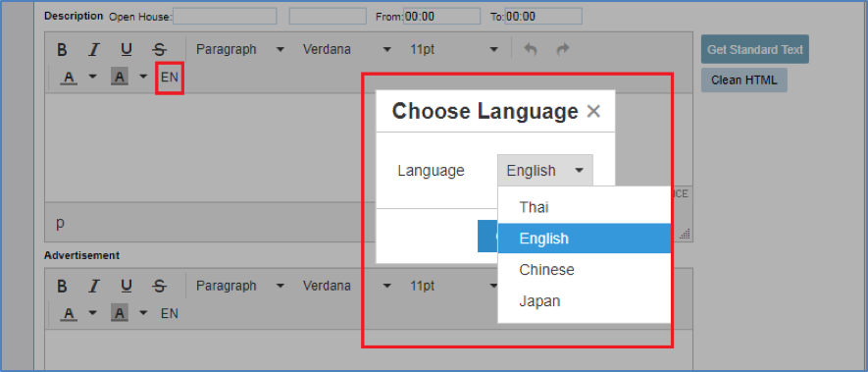Apply background color in Advertisement editor
This screenshot has height=372, width=868.
[x=120, y=313]
